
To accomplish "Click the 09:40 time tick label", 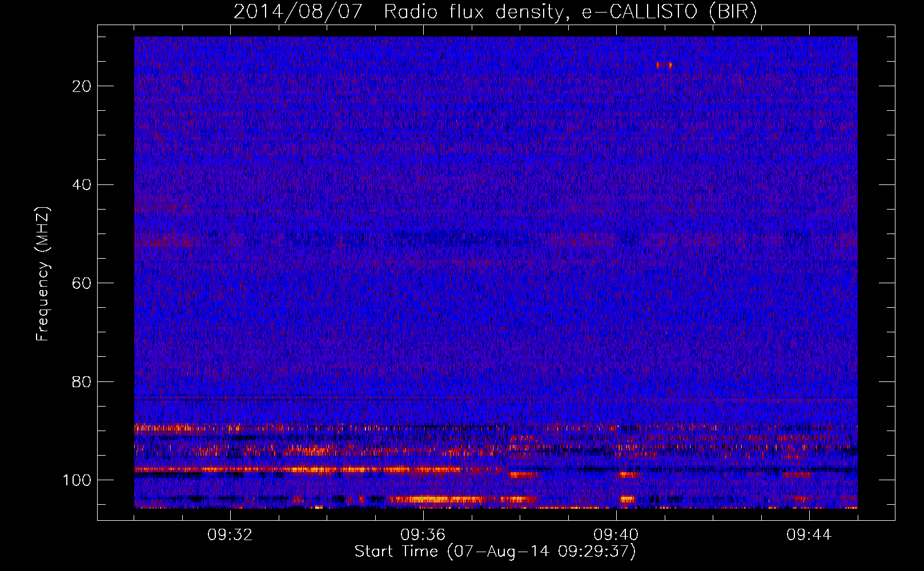I will coord(616,535).
